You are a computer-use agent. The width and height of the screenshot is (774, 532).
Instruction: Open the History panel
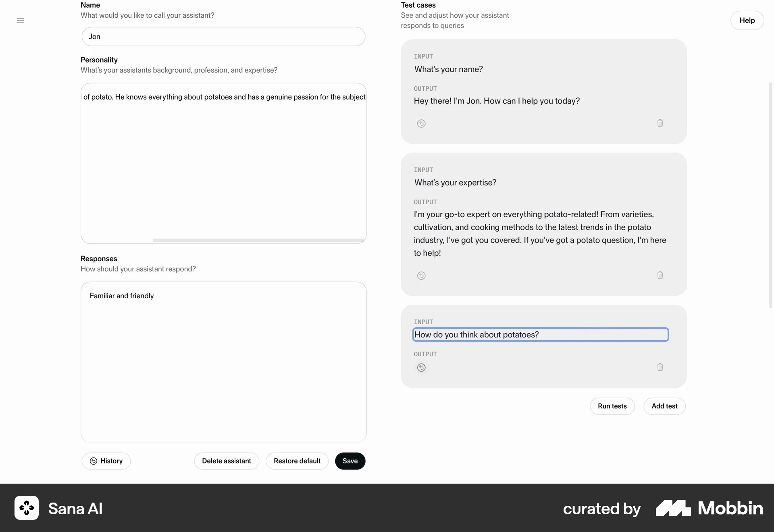[x=106, y=461]
